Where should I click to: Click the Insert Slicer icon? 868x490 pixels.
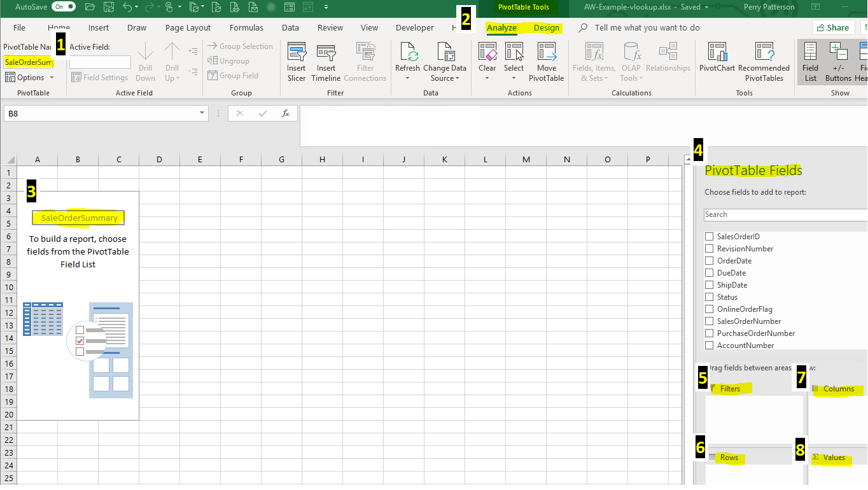pyautogui.click(x=297, y=53)
